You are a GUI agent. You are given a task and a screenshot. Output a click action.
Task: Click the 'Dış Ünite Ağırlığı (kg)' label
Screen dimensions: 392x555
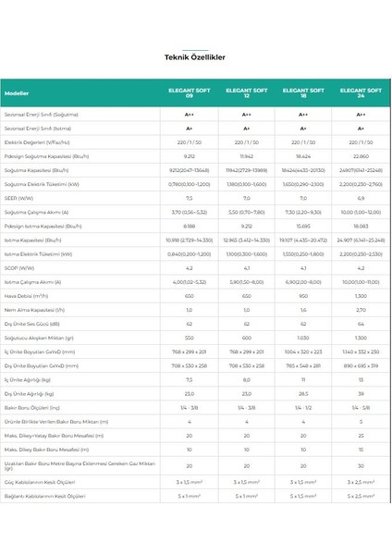(x=29, y=394)
